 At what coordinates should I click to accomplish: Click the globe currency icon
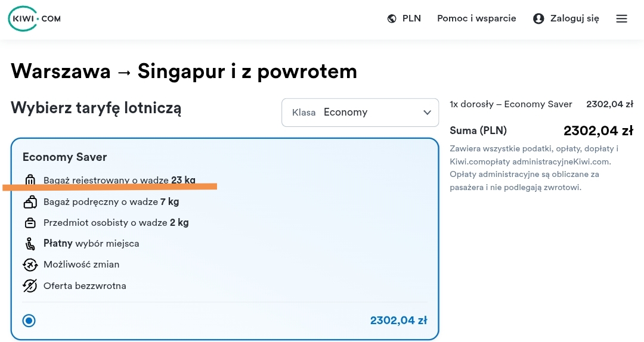392,18
